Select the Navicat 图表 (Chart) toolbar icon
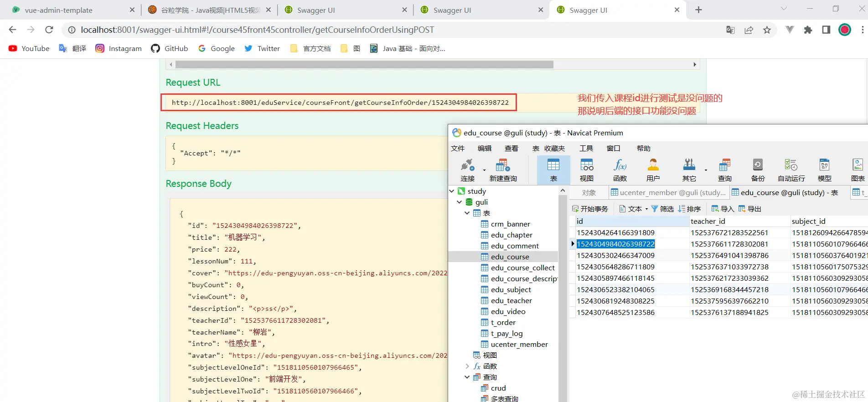The image size is (868, 402). pos(858,170)
